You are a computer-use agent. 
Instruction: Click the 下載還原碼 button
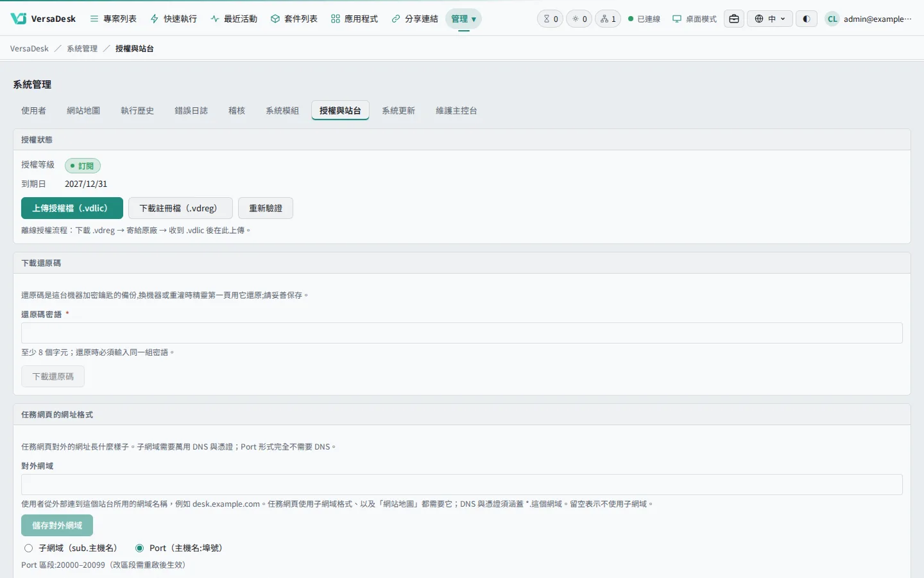[53, 376]
